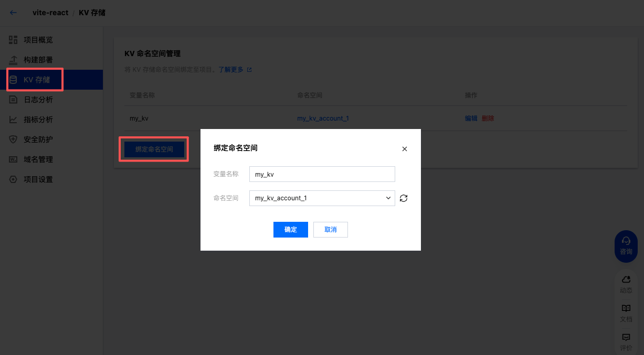Viewport: 644px width, 355px height.
Task: Click the 咨询 headset support icon
Action: click(x=626, y=241)
